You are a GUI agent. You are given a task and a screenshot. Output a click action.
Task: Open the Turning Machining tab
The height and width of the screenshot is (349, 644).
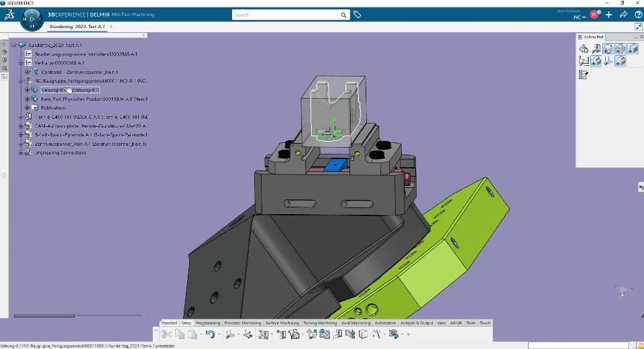point(320,323)
